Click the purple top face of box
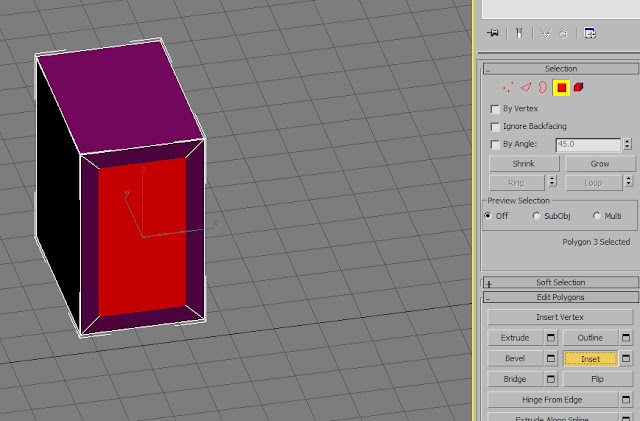This screenshot has width=640, height=421. pyautogui.click(x=120, y=96)
